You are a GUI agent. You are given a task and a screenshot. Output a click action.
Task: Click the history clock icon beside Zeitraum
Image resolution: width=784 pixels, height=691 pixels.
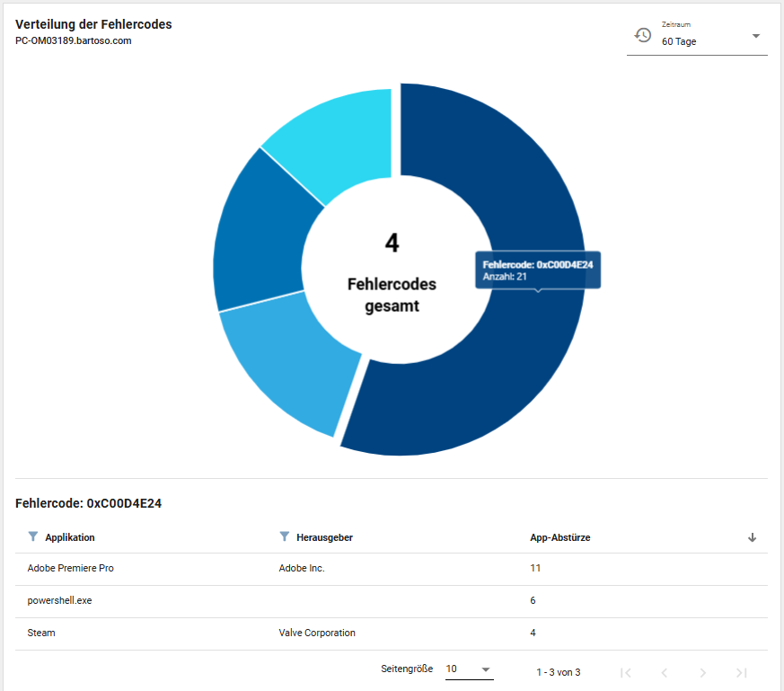tap(643, 35)
